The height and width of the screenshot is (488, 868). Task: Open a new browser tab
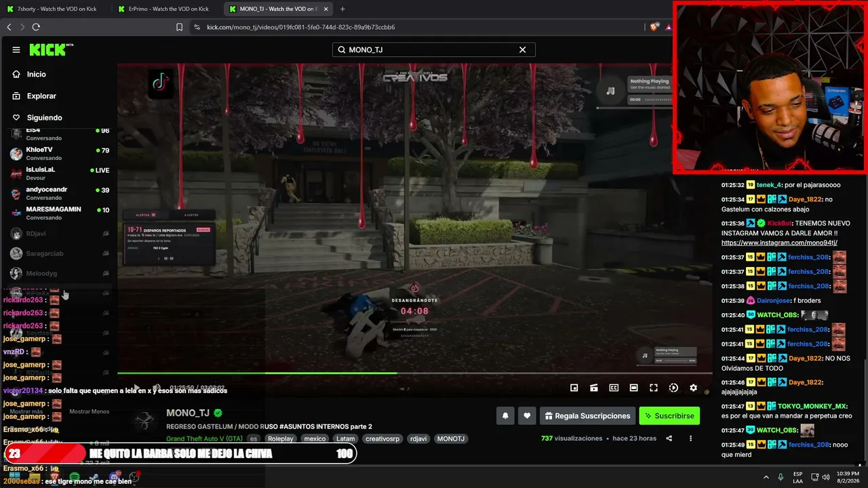[342, 9]
